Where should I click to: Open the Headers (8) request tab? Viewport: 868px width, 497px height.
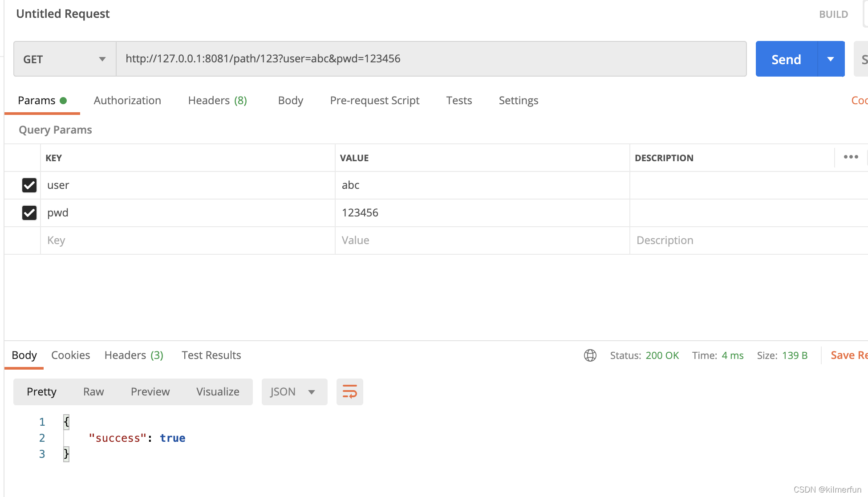(x=217, y=101)
